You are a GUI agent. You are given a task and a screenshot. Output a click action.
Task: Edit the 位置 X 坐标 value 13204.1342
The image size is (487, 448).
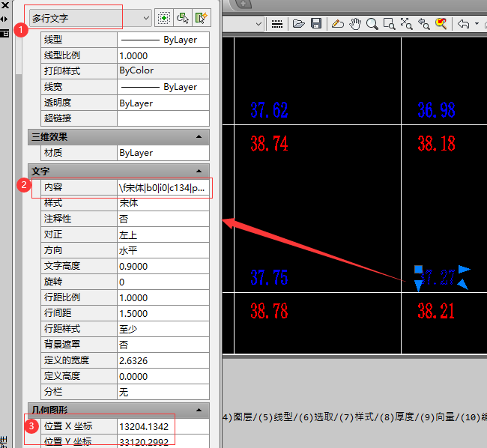point(163,426)
